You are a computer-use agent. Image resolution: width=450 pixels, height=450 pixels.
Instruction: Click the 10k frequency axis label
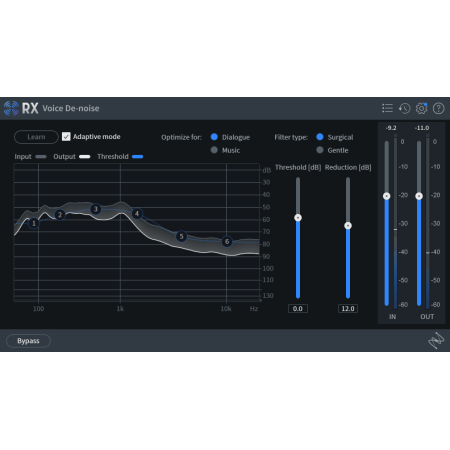(226, 309)
